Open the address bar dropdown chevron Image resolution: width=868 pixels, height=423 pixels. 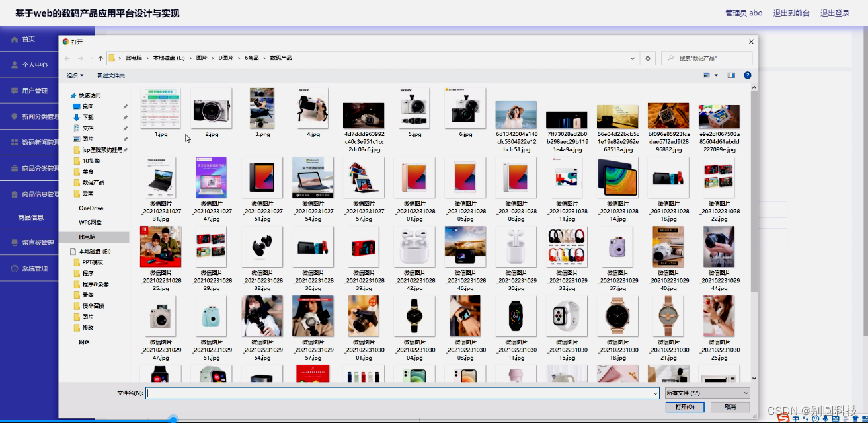632,58
